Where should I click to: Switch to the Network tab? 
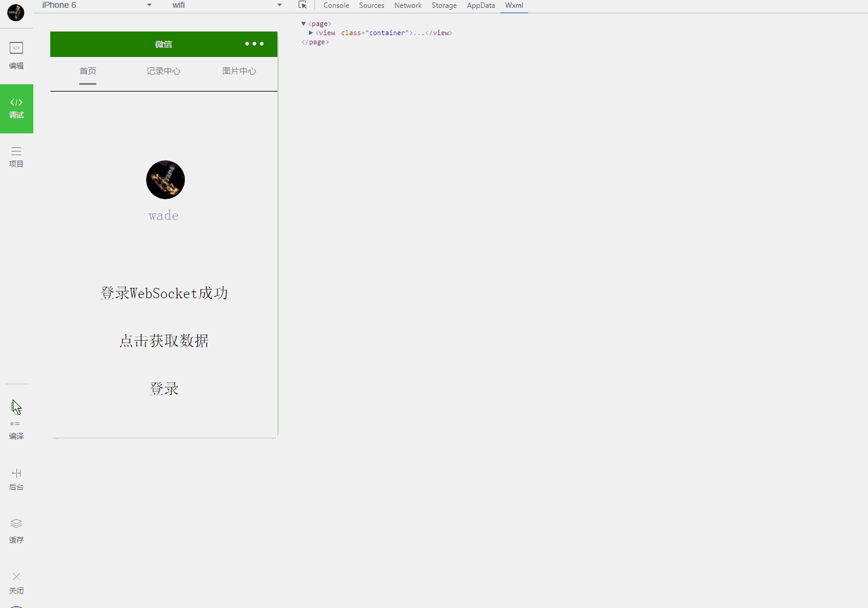pos(408,5)
